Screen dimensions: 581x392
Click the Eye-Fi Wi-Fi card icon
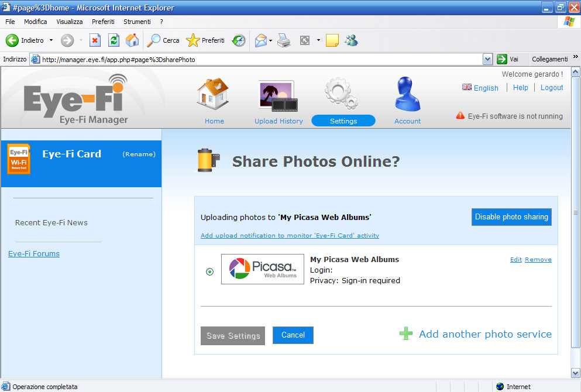coord(19,159)
